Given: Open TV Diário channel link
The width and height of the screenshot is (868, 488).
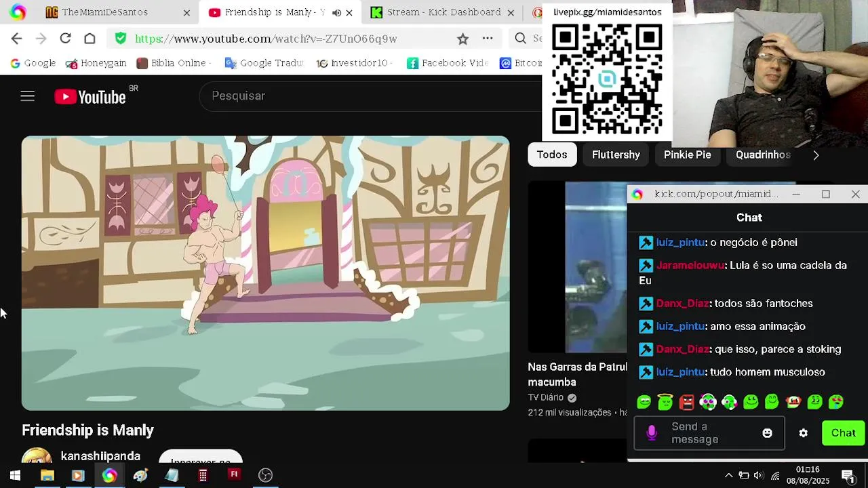Looking at the screenshot, I should point(546,397).
